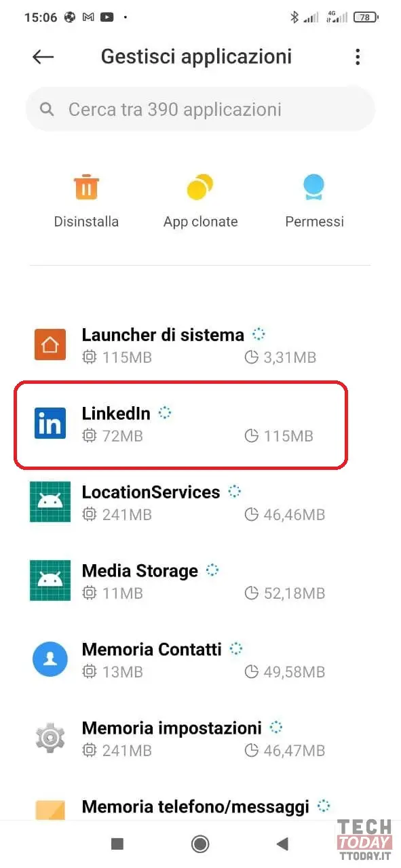Tap the Android back triangle button

coord(283,844)
